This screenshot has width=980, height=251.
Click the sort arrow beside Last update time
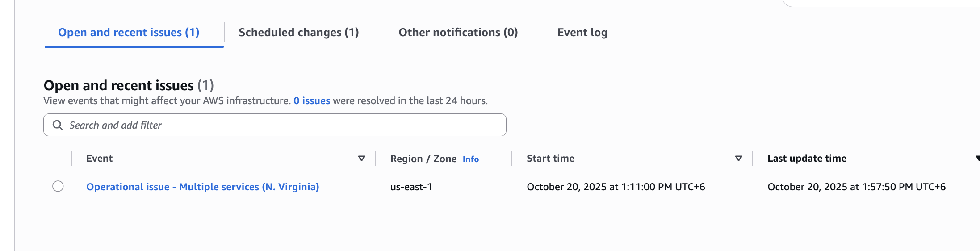pyautogui.click(x=978, y=159)
